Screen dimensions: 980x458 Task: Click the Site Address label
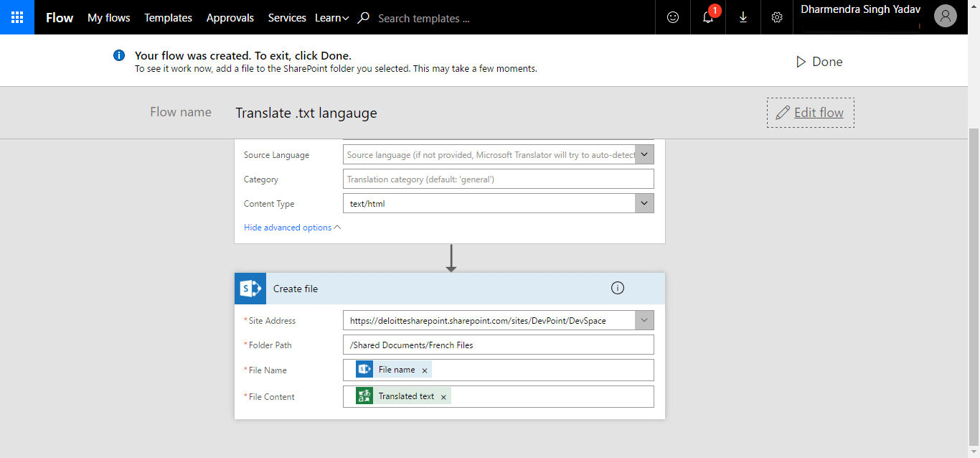tap(270, 321)
